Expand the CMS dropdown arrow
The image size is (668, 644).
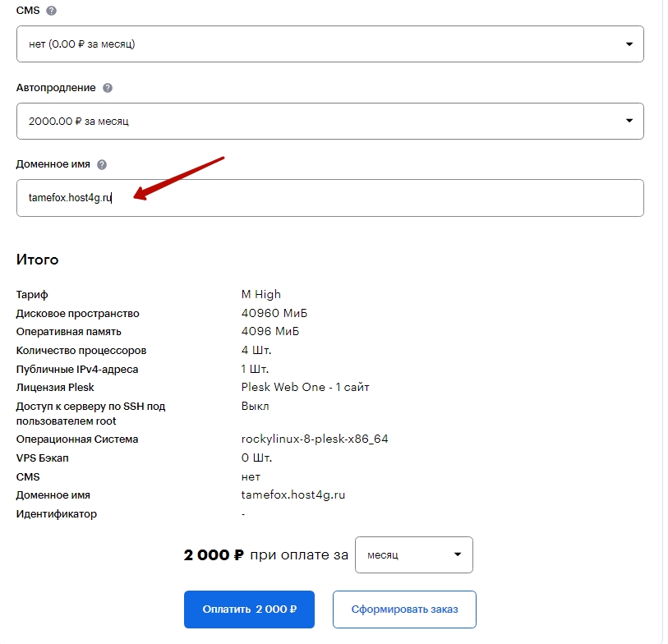(629, 44)
